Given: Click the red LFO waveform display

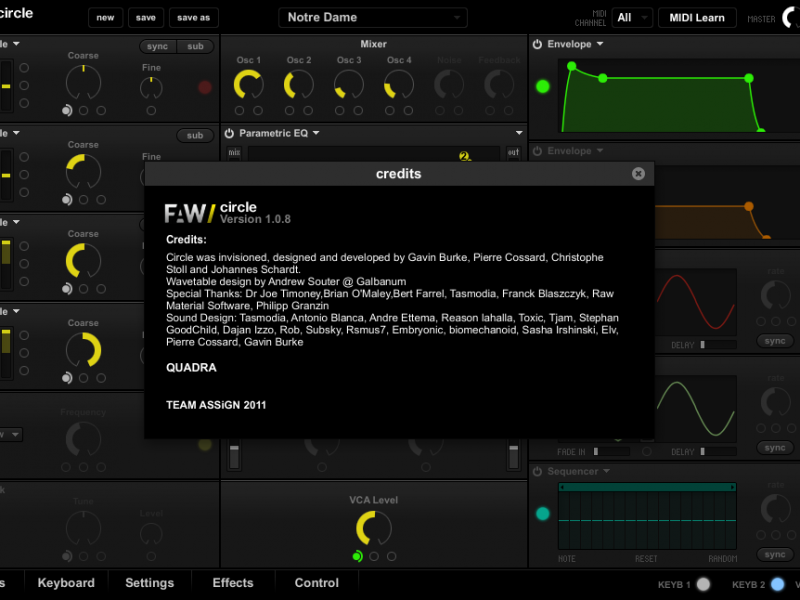Looking at the screenshot, I should [x=695, y=302].
